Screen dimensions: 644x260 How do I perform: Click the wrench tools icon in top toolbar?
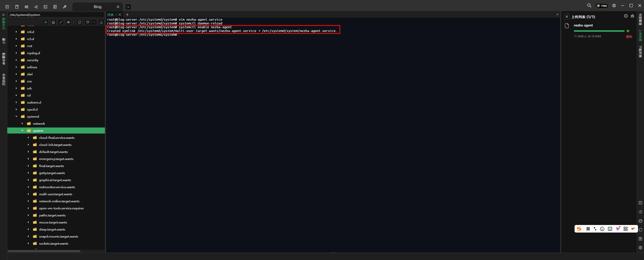pos(65,7)
